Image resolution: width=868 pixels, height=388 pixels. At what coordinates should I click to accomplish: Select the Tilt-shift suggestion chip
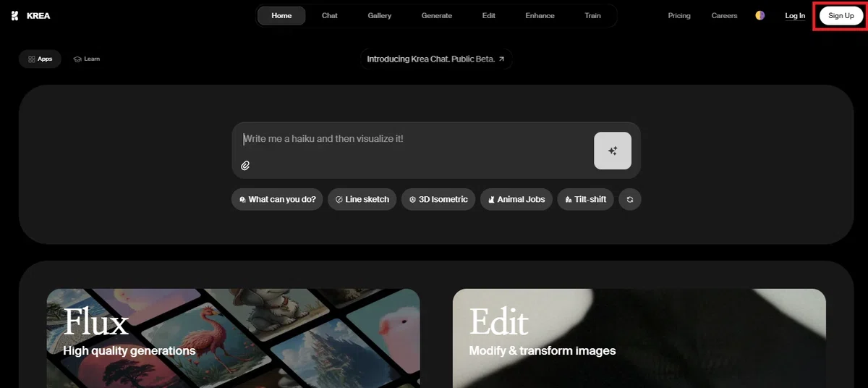point(586,199)
